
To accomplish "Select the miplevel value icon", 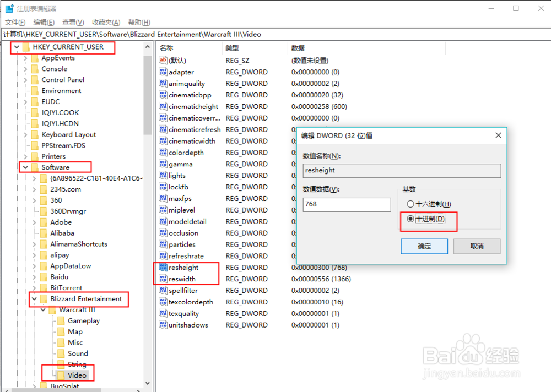I will 163,210.
